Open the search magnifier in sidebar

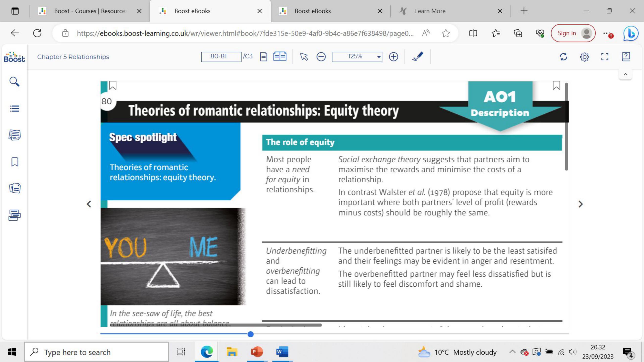click(14, 82)
